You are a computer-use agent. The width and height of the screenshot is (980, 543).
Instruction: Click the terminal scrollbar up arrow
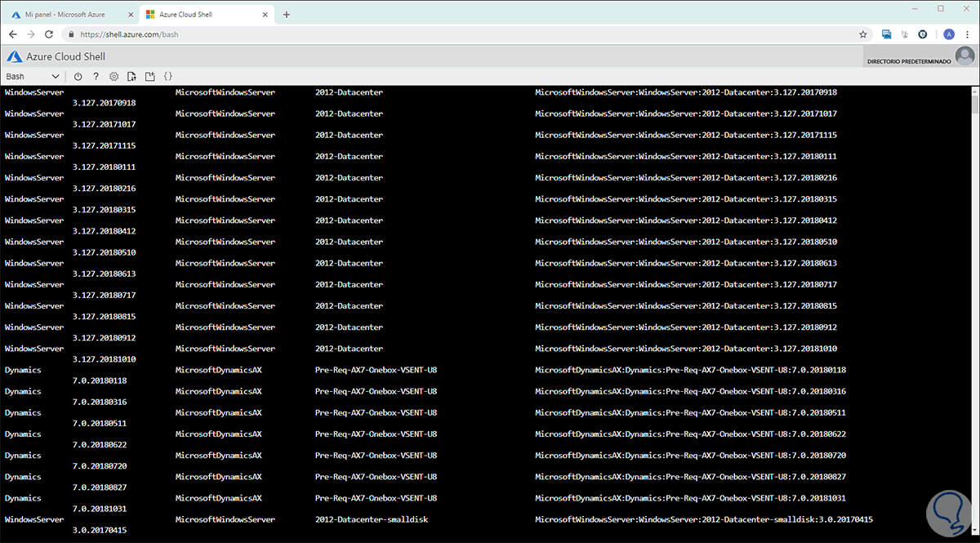click(974, 91)
